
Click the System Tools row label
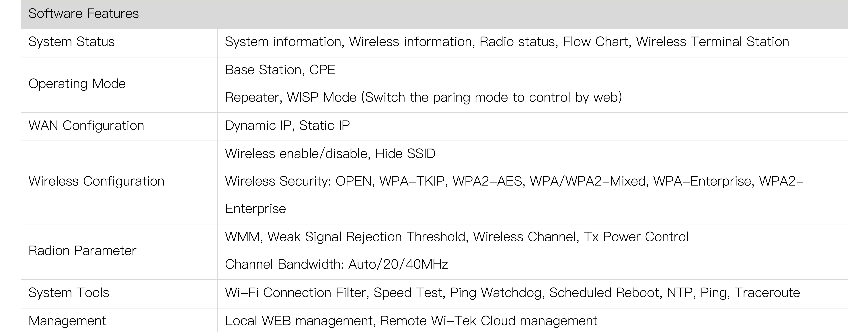coord(69,293)
